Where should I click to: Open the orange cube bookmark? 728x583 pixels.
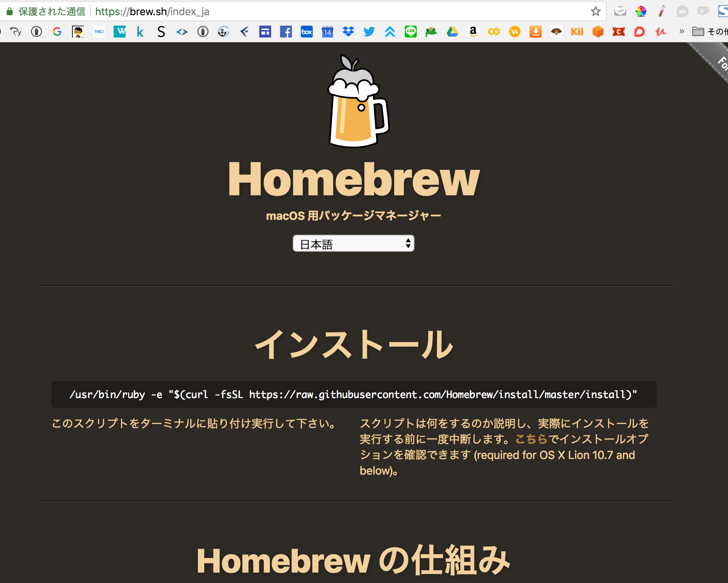click(598, 32)
